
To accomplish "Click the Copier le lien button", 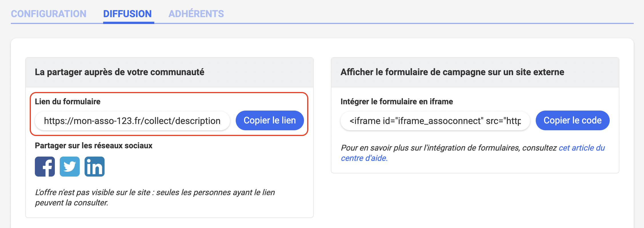I will (269, 120).
